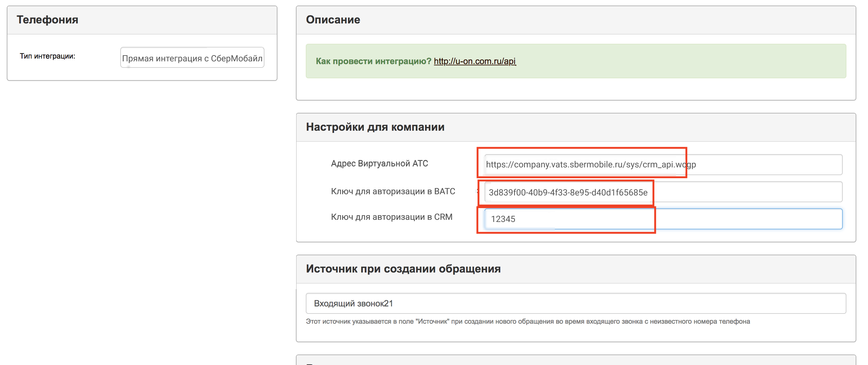Focus the Ключ для авторизации в ВАТС field

[x=568, y=192]
